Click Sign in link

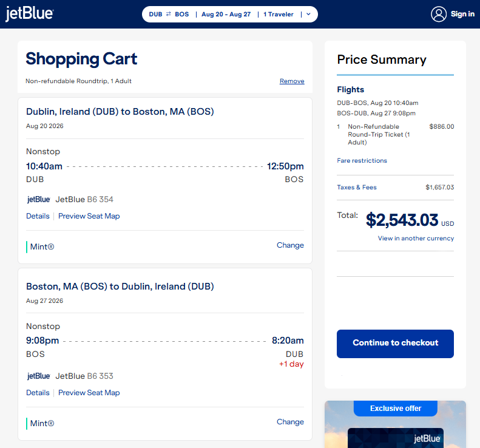tap(462, 14)
